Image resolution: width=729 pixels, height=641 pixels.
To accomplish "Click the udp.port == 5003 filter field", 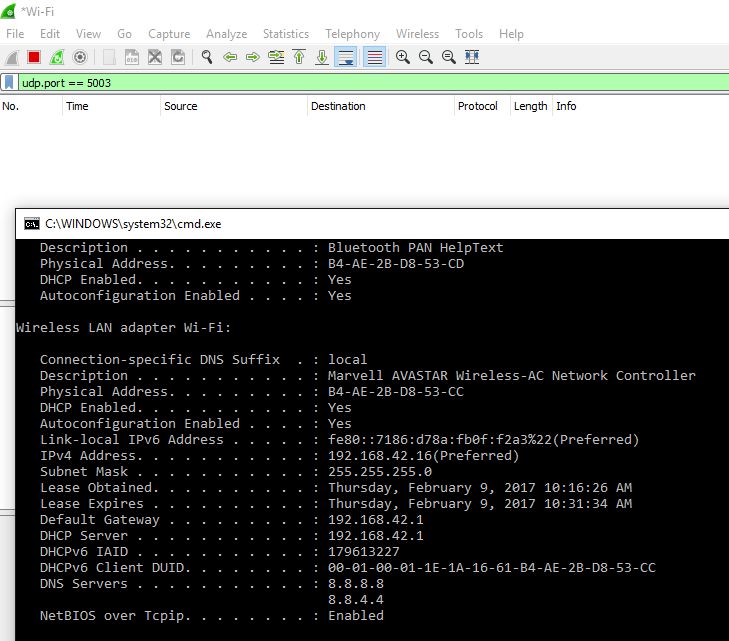I will [x=373, y=83].
